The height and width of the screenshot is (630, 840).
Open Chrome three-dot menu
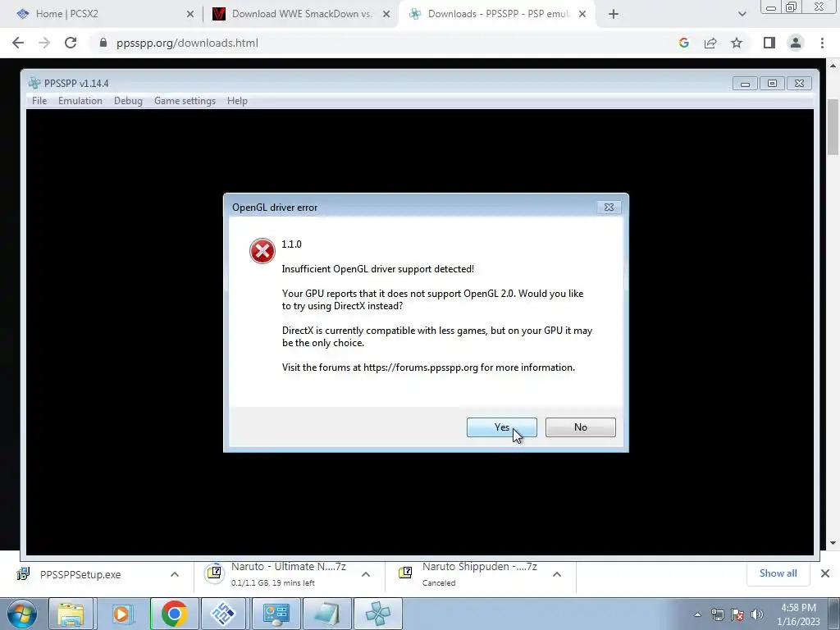tap(822, 43)
